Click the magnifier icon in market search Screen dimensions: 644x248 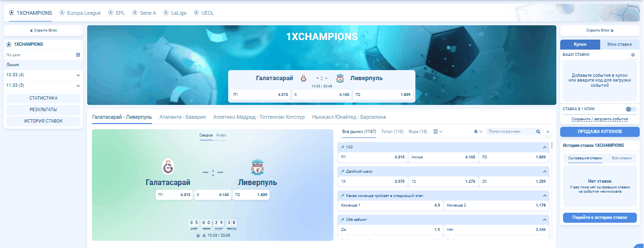pos(538,132)
